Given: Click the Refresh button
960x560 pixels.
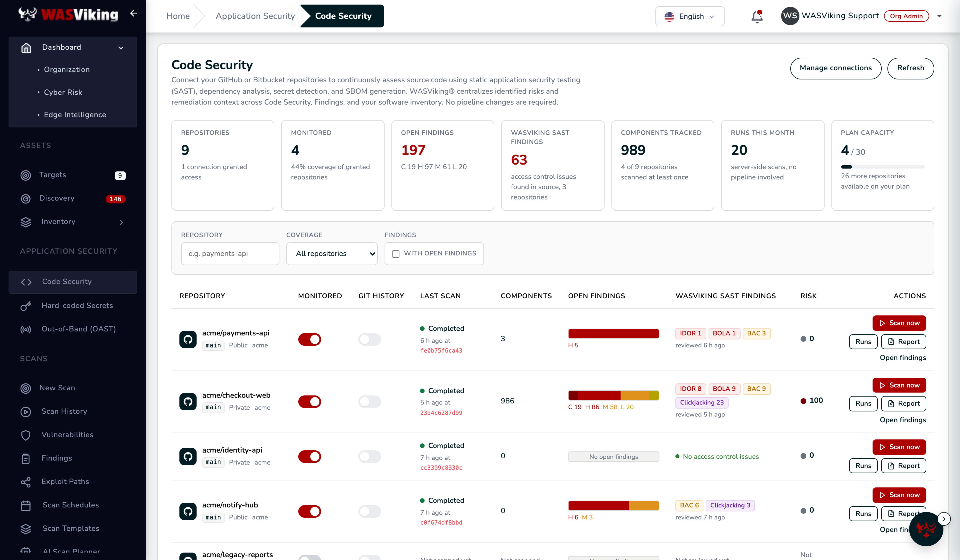Looking at the screenshot, I should click(911, 68).
